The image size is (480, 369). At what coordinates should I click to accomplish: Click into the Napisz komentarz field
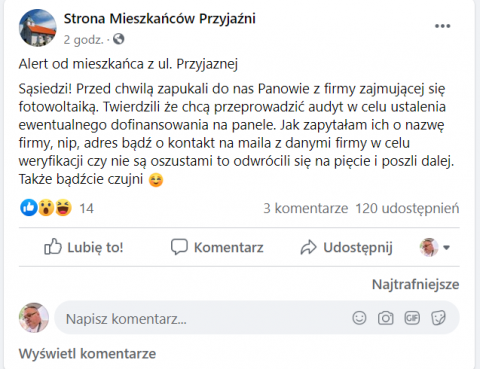(x=257, y=318)
